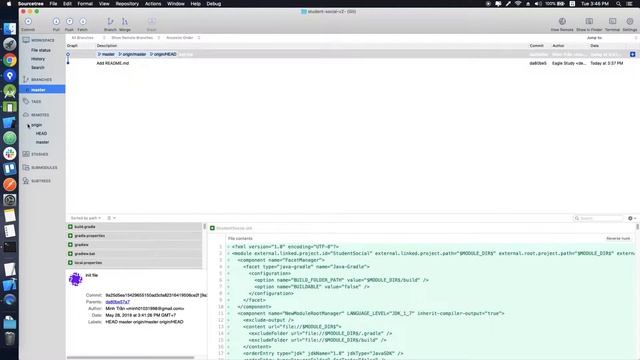This screenshot has height=360, width=640.
Task: Open the Show Remote Branches dropdown
Action: (136, 38)
